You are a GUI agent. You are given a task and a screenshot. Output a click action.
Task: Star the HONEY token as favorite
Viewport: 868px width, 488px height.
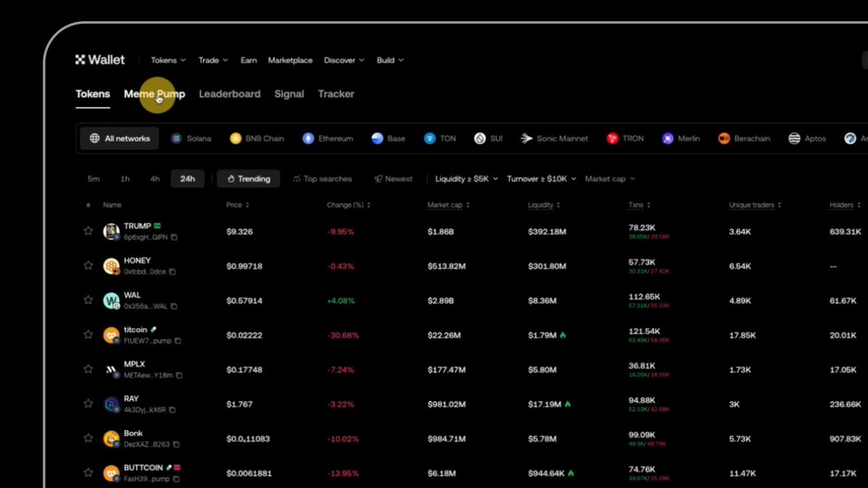coord(88,266)
